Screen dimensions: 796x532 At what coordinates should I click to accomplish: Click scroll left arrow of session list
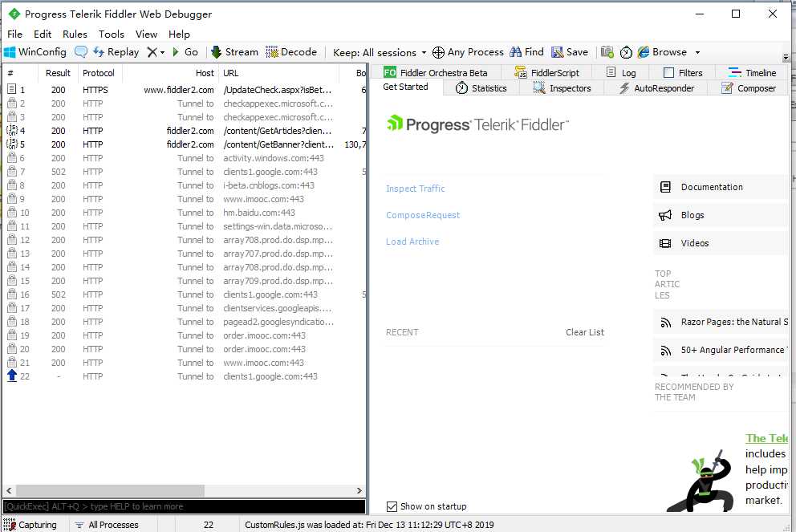pos(9,490)
